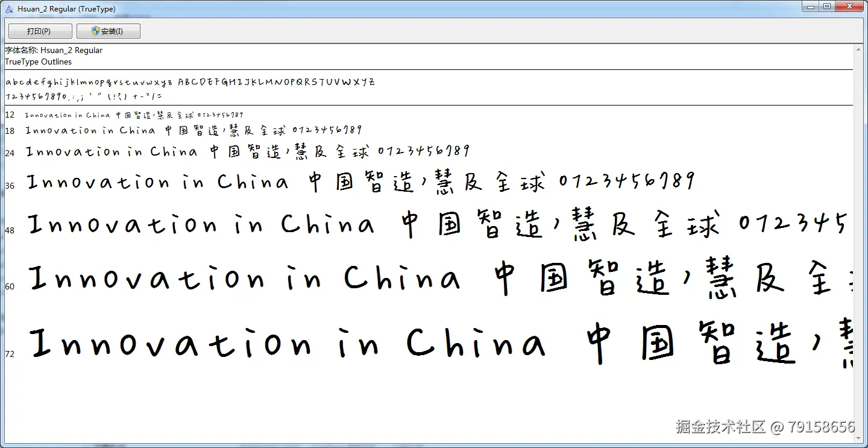Click the size 18 label

10,131
